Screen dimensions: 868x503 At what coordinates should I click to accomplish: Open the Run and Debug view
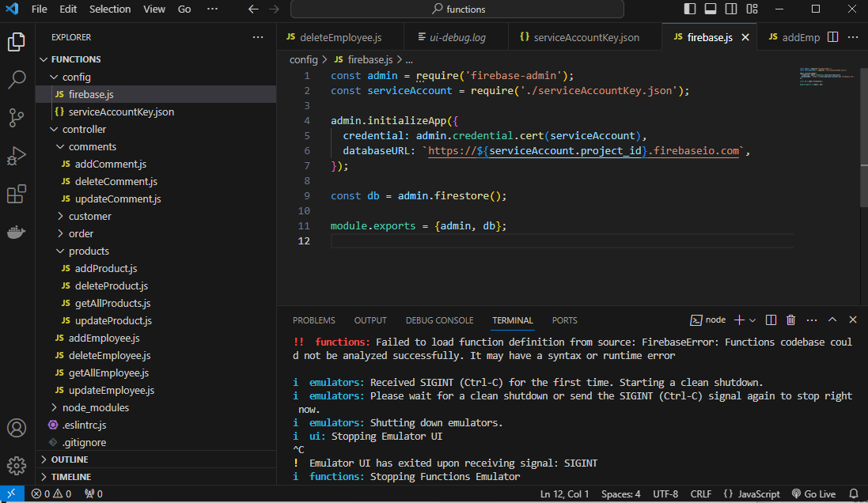17,156
